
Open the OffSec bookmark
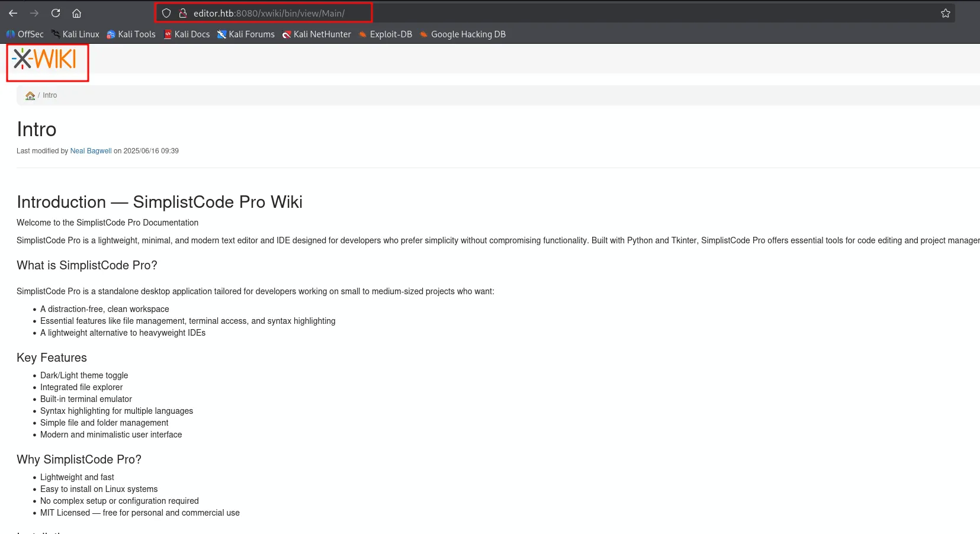coord(25,34)
